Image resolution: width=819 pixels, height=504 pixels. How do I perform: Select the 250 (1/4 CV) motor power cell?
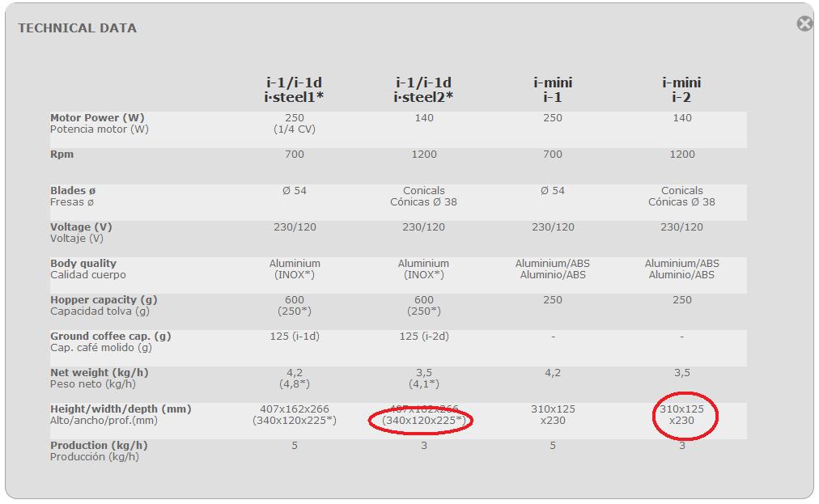[295, 124]
